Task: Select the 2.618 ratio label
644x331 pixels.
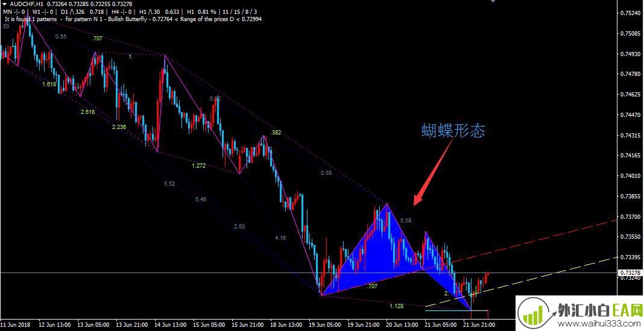Action: pyautogui.click(x=87, y=112)
